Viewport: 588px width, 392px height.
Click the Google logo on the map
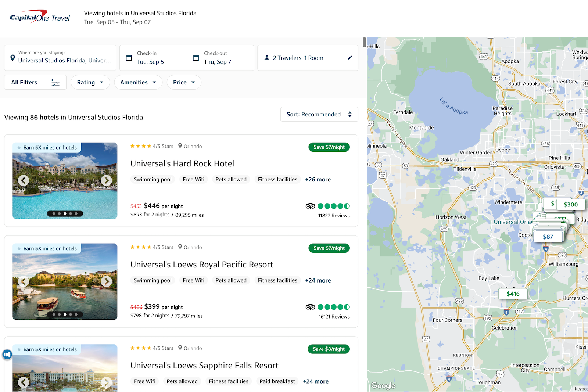click(x=383, y=386)
